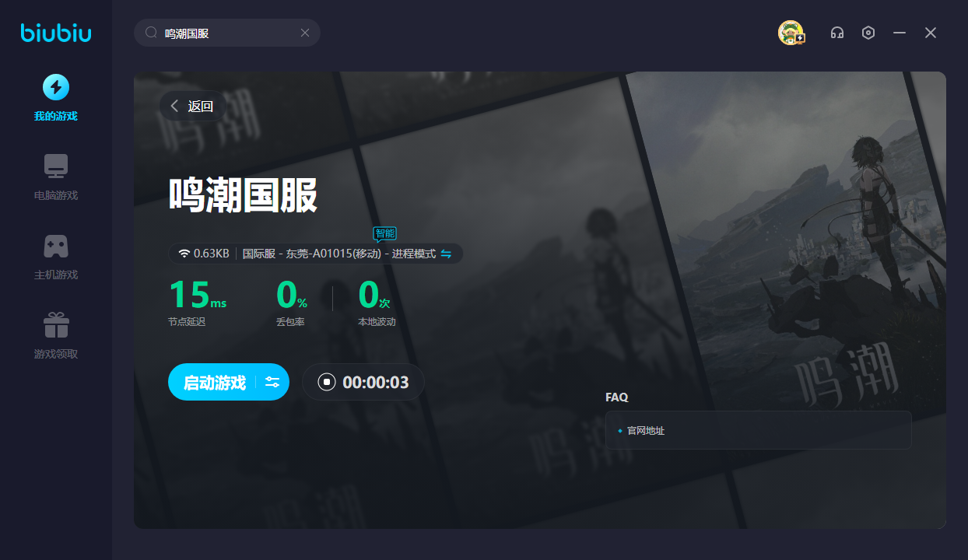
Task: Go back with 返回 button
Action: click(x=193, y=107)
